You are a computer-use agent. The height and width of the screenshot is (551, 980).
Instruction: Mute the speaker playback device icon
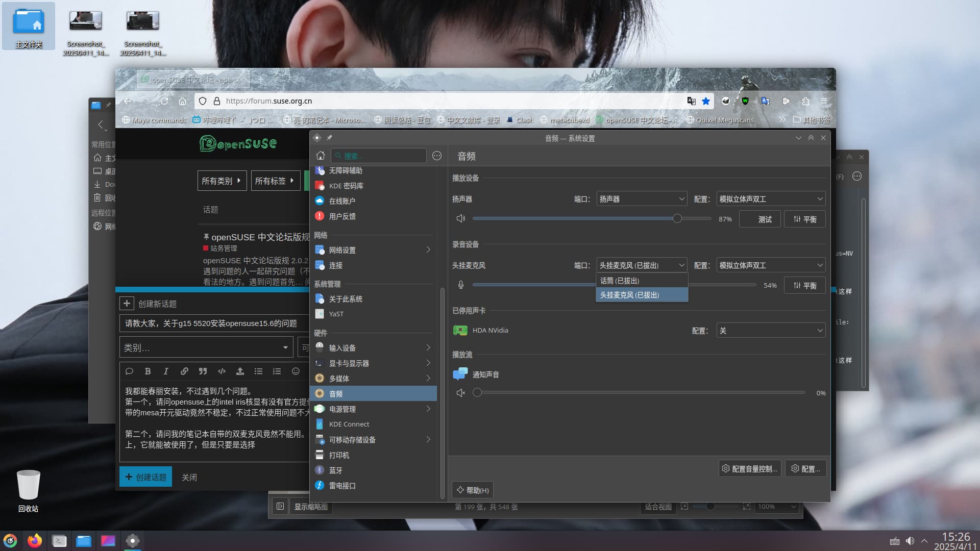click(460, 219)
